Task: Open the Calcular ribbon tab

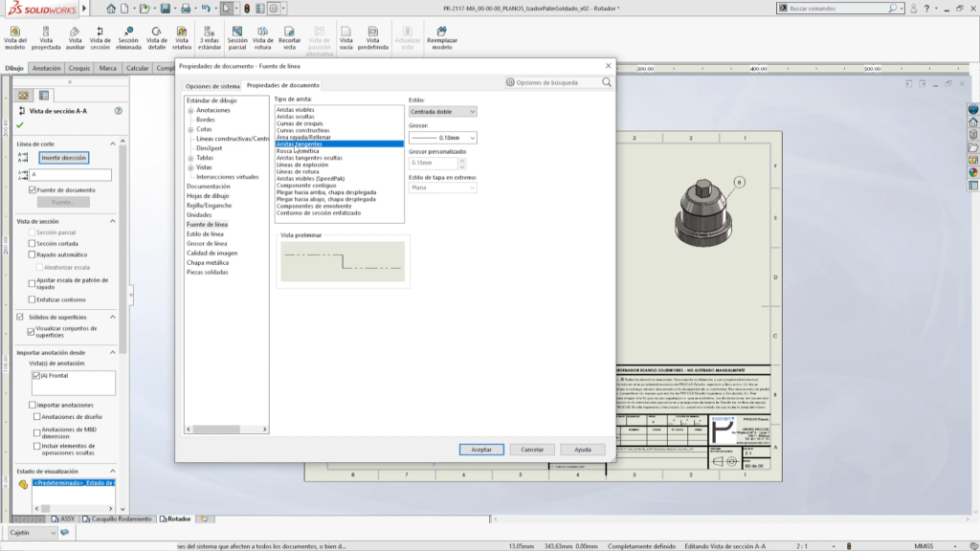Action: click(x=138, y=68)
